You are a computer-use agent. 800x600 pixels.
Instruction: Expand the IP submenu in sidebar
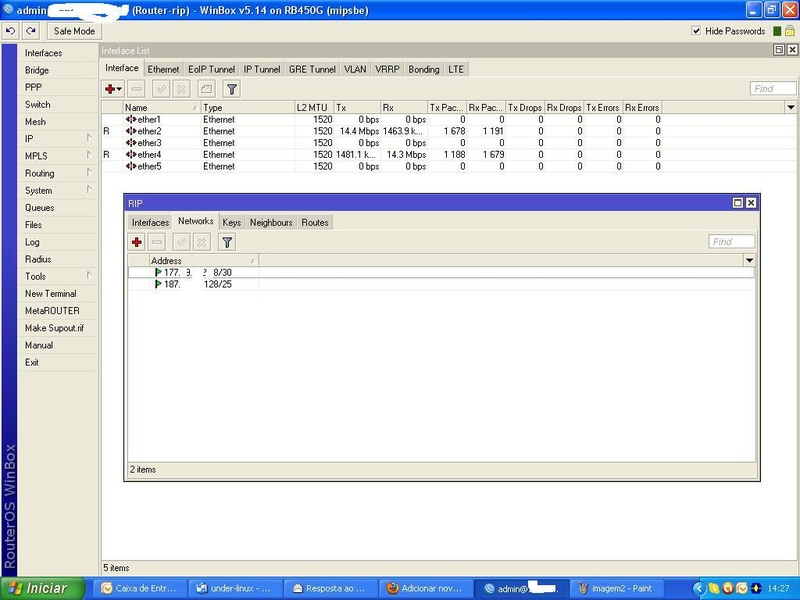click(57, 139)
